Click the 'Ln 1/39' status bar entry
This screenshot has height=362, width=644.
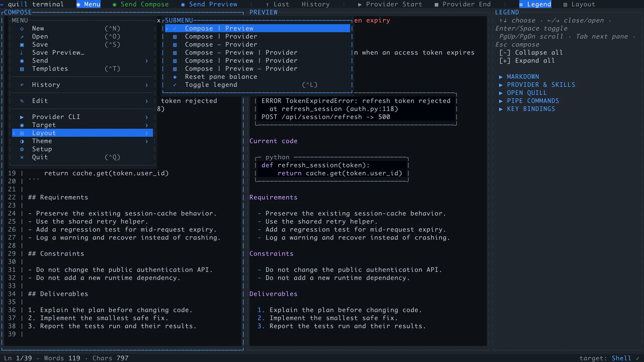tap(18, 358)
